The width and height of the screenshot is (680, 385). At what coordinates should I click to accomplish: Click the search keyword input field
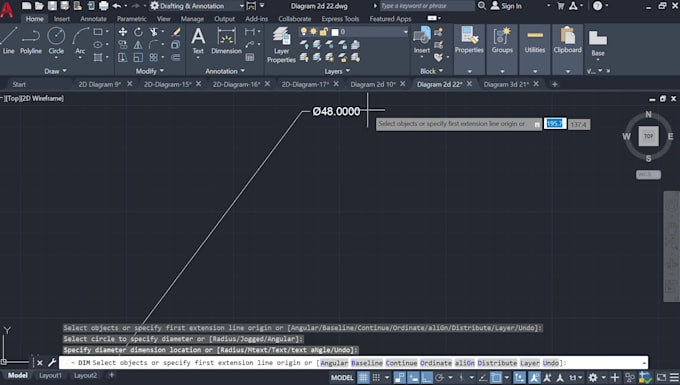coord(427,6)
